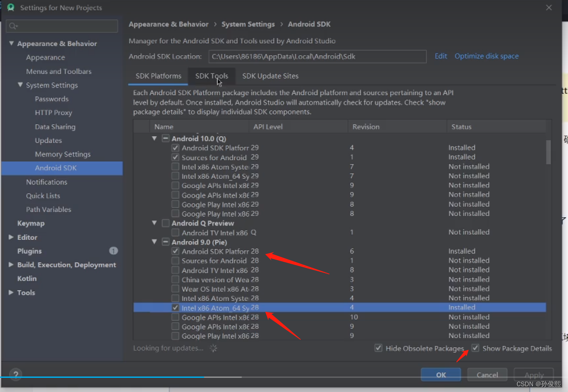Collapse the Appearance & Behavior tree node
This screenshot has height=392, width=568.
click(11, 43)
